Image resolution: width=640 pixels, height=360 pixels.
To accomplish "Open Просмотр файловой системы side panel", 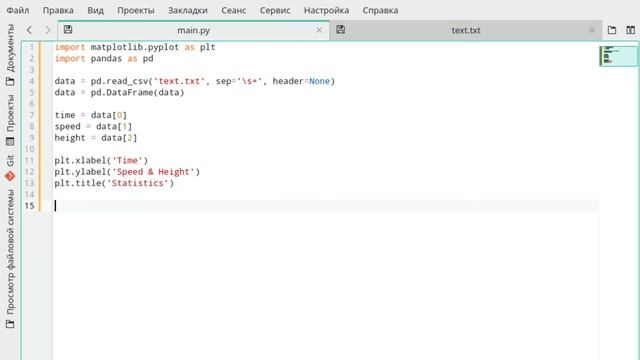I will (10, 258).
